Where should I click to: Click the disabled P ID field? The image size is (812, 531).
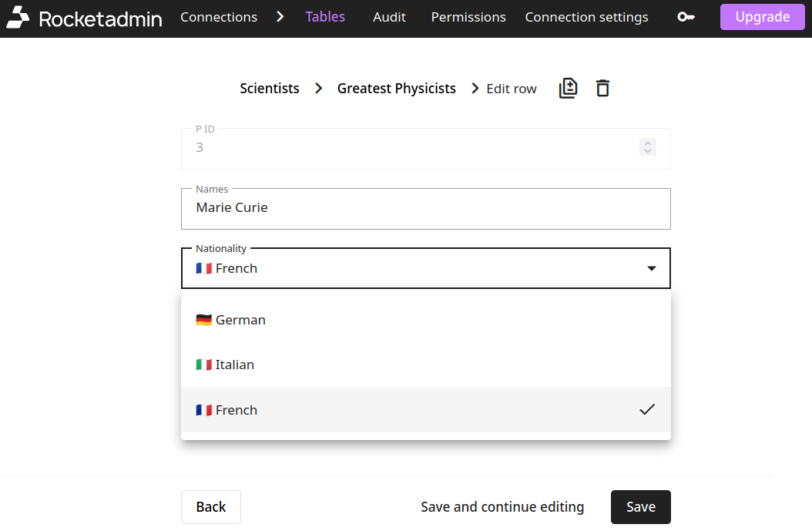[x=426, y=149]
